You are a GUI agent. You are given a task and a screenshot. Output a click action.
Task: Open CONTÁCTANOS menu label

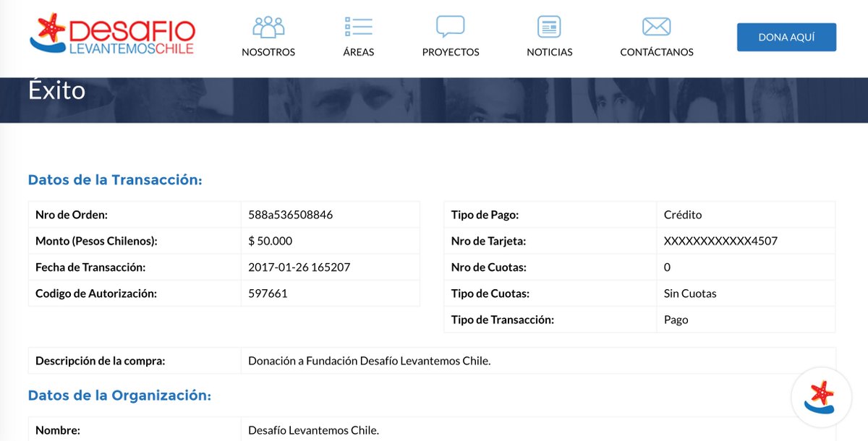[657, 52]
